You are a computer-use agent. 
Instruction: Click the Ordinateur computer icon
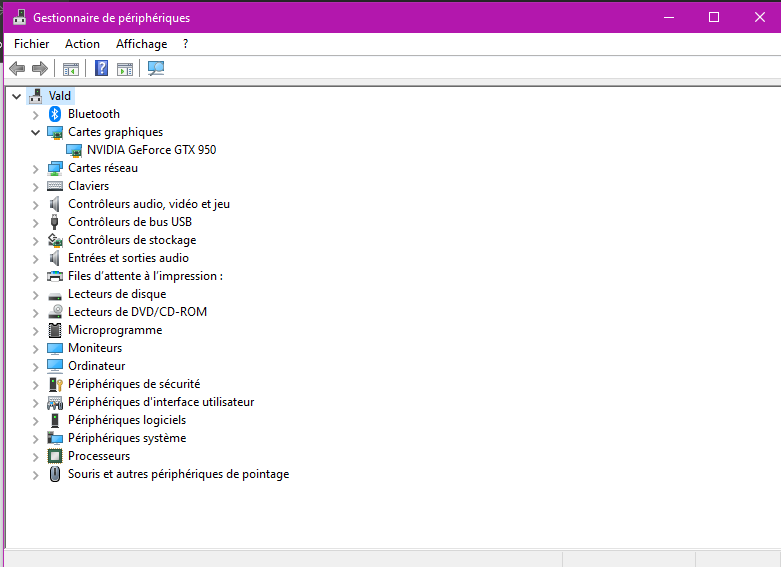(55, 366)
